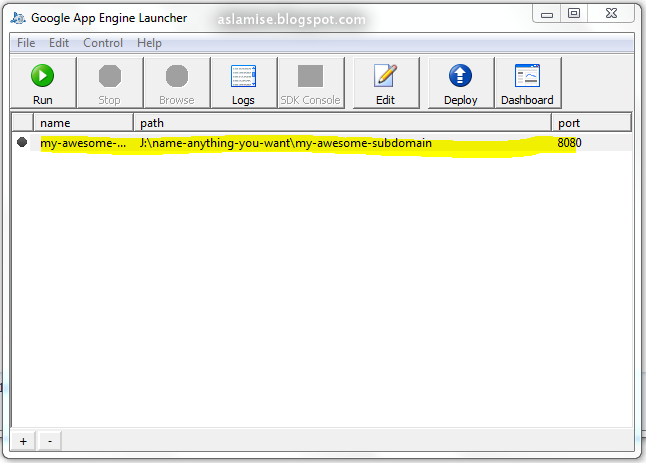The image size is (646, 463).
Task: Open the SDK Console
Action: pyautogui.click(x=311, y=83)
